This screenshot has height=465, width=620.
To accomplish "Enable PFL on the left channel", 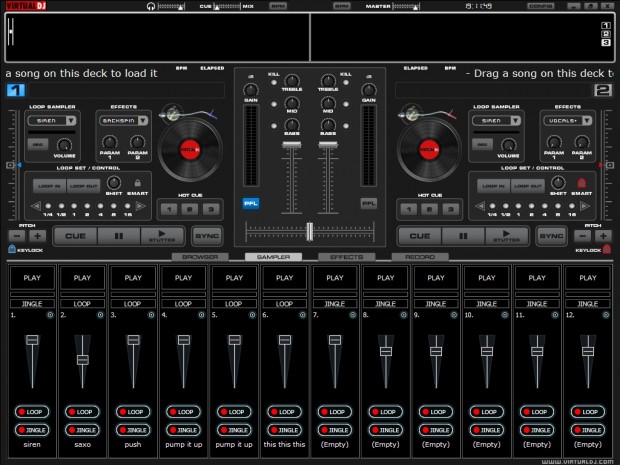I will pos(251,204).
